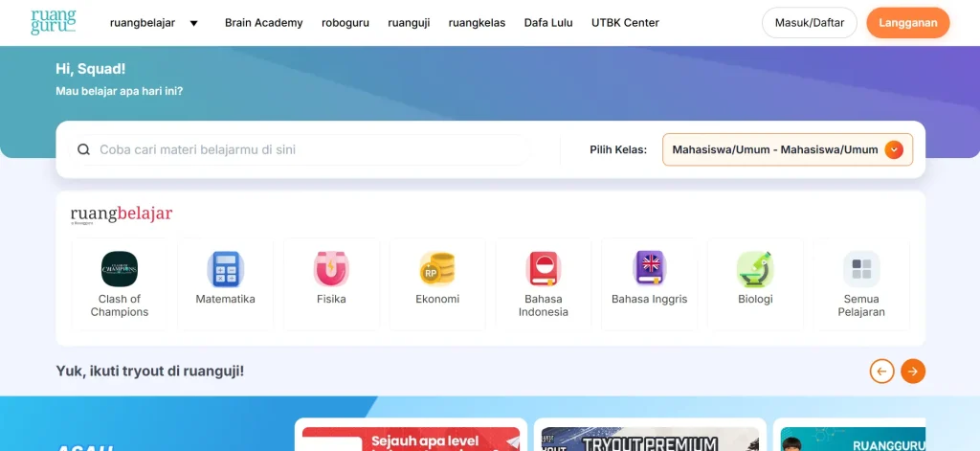
Task: Click the orange chevron in class selector
Action: 894,149
